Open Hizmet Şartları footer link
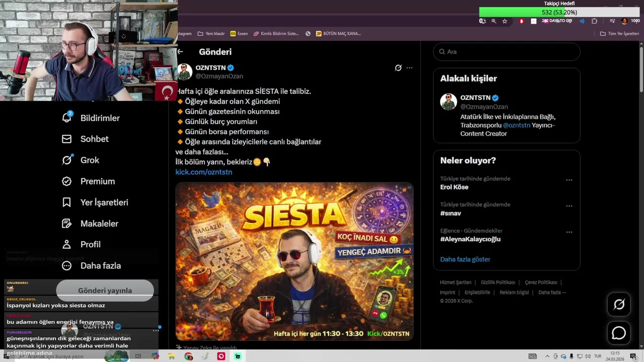 455,283
